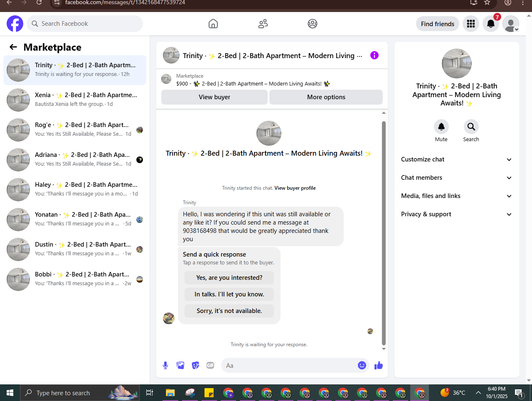Open the Rog'e conversation
The height and width of the screenshot is (401, 532).
coord(75,130)
